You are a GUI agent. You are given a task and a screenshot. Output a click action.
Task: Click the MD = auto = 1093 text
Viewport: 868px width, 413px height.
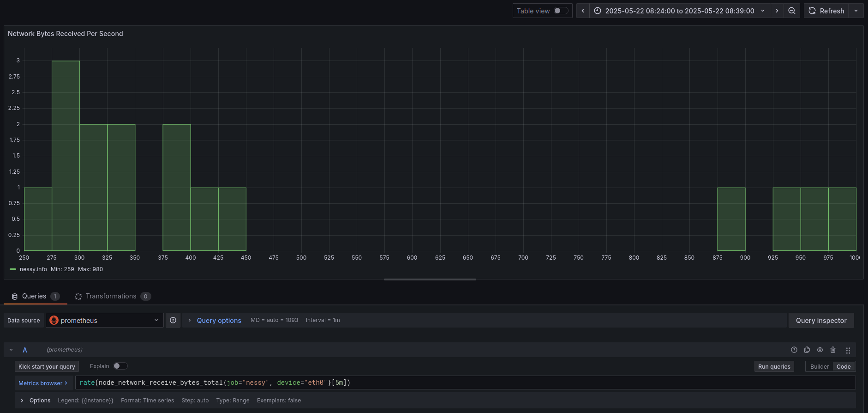pyautogui.click(x=274, y=320)
